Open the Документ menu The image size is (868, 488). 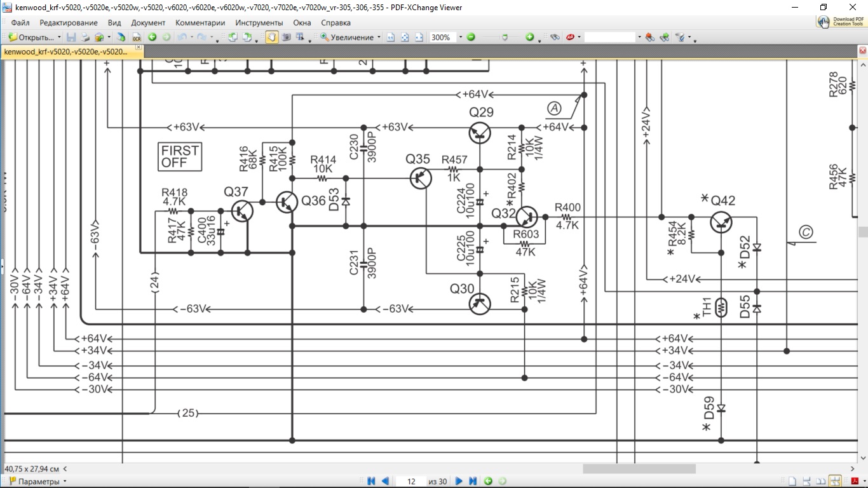tap(147, 22)
